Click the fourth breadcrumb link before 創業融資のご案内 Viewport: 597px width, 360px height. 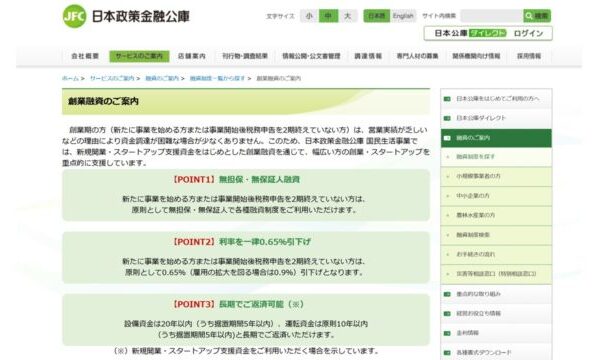(x=217, y=78)
